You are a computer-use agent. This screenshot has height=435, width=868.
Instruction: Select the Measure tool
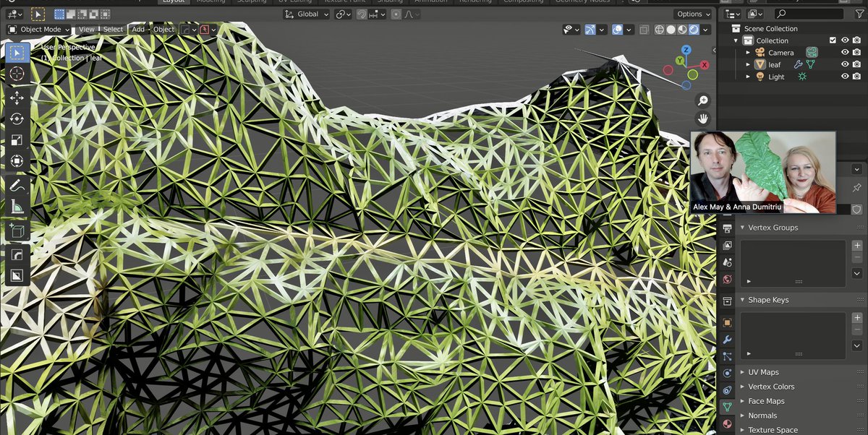[x=17, y=207]
